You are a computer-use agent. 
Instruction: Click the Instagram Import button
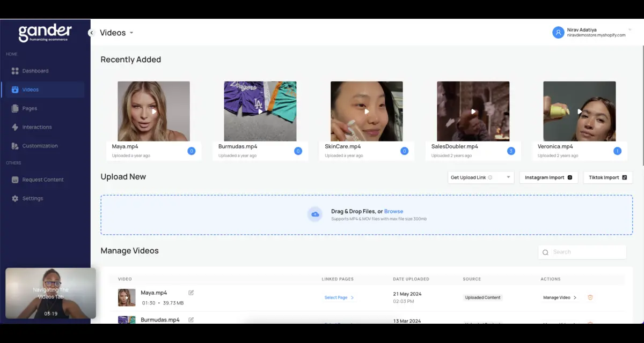[548, 177]
